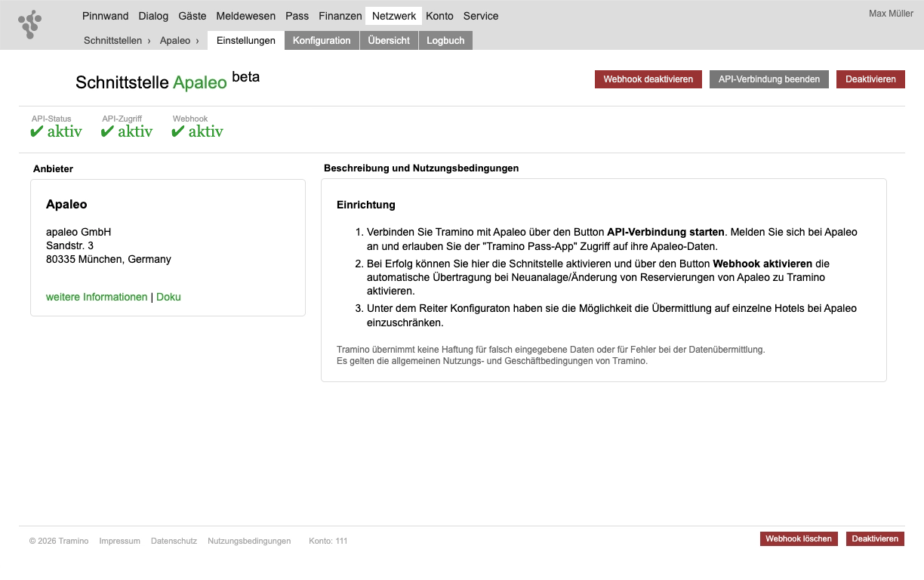Click the footer Deaktivieren button
924x580 pixels.
click(875, 538)
